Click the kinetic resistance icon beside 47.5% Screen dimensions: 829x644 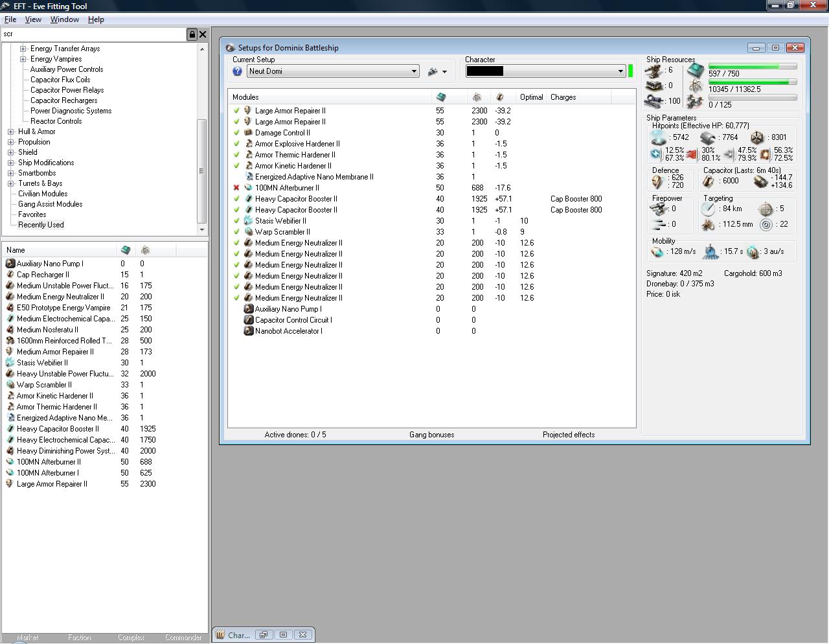pos(729,154)
